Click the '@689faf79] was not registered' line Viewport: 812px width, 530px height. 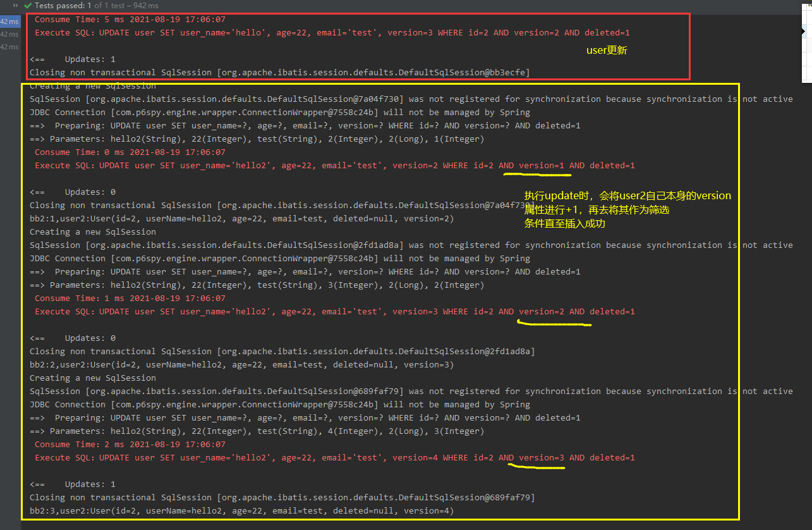(411, 391)
